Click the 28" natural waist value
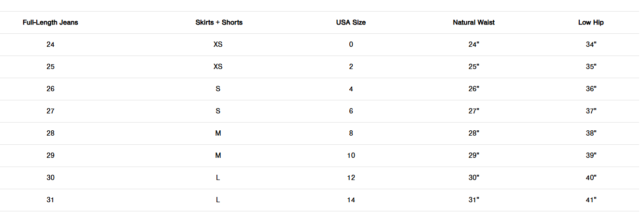The height and width of the screenshot is (223, 644). coord(473,133)
